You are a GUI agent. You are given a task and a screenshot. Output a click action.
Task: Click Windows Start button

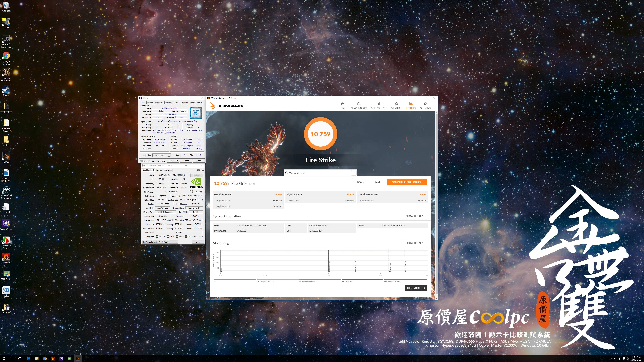[x=4, y=358]
